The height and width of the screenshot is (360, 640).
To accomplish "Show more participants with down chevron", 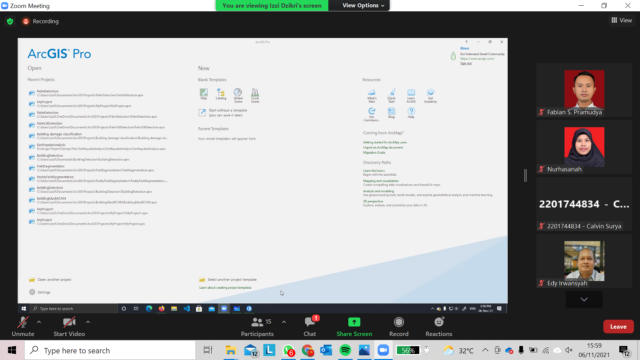I will click(584, 300).
